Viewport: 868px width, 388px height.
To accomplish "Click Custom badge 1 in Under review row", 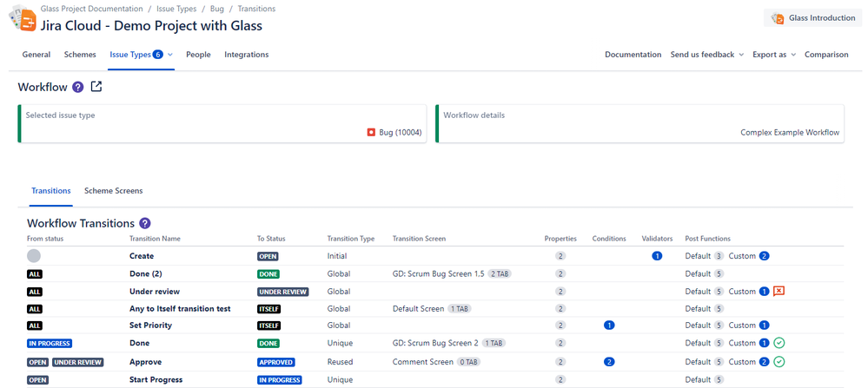I will click(765, 292).
